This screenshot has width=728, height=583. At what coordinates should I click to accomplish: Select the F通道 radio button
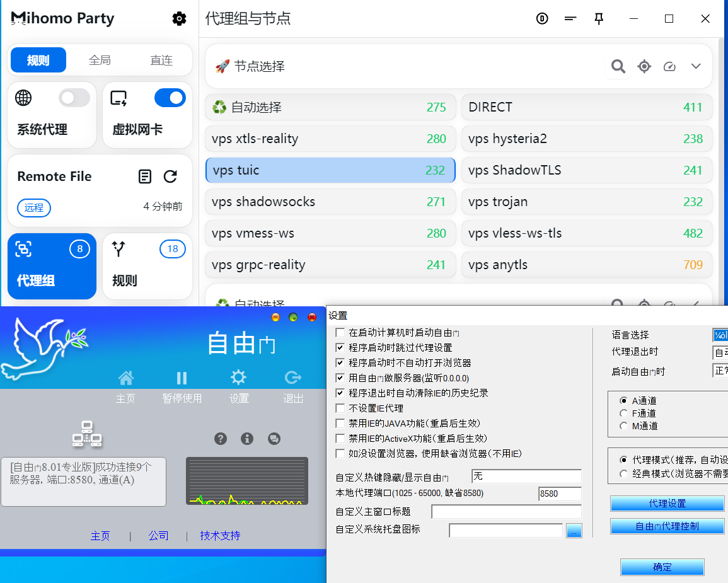623,413
